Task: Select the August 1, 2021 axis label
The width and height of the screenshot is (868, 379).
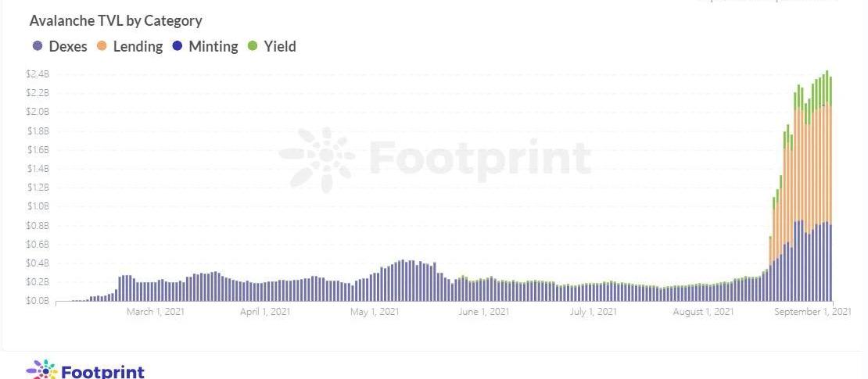Action: click(x=703, y=312)
